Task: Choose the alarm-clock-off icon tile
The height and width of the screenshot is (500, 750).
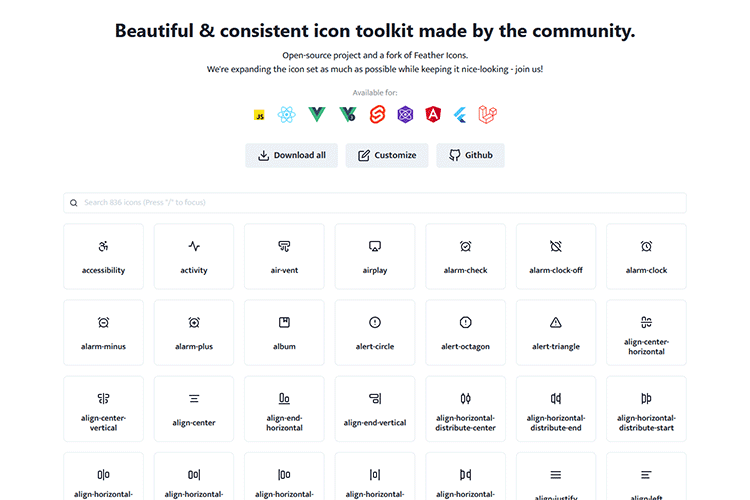Action: point(556,256)
